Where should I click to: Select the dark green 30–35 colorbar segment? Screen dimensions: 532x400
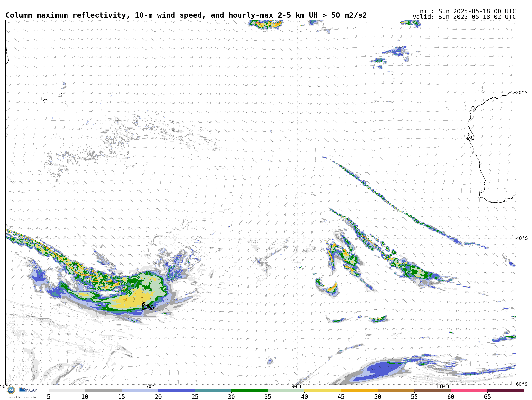pos(249,391)
